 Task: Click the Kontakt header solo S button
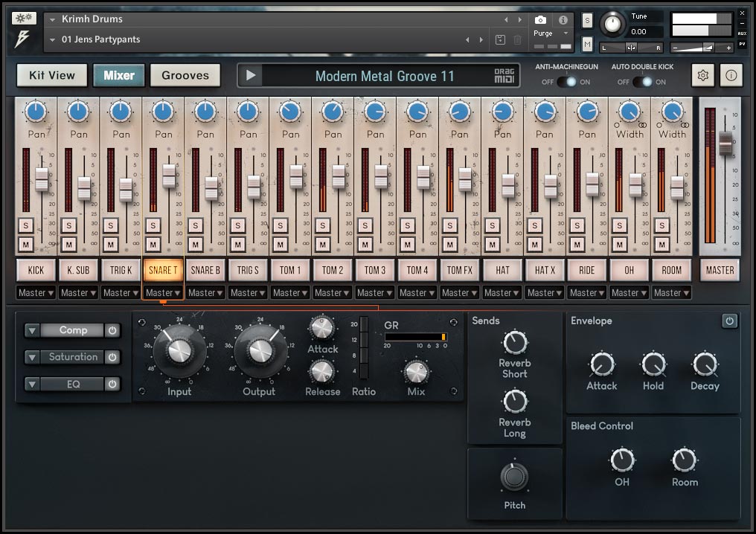coord(587,20)
